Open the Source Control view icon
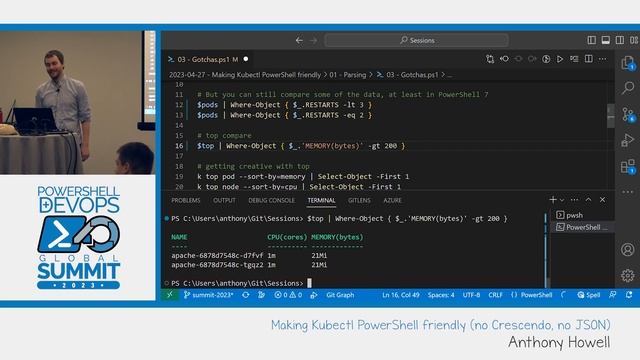The image size is (640, 360). click(628, 114)
